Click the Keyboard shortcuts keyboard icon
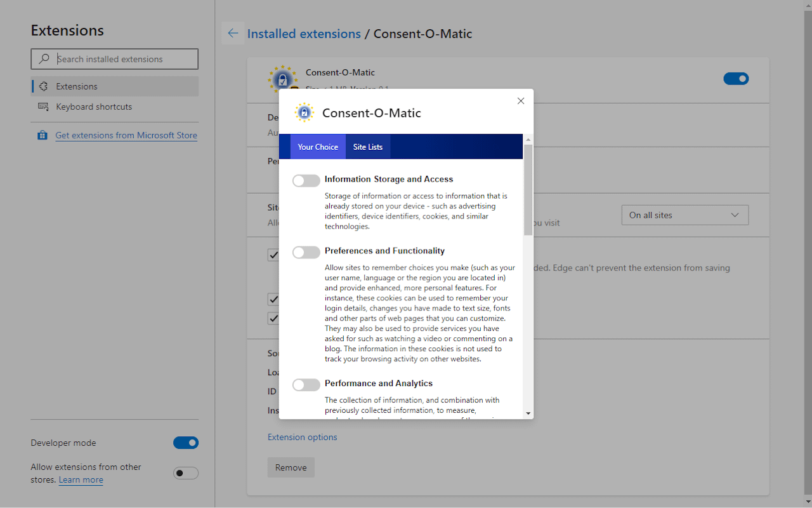 43,107
